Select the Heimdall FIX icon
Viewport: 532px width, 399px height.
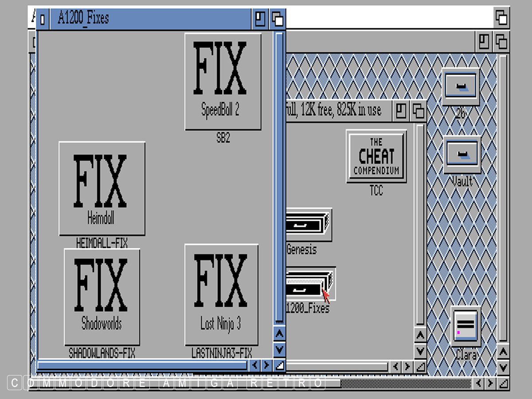click(102, 188)
